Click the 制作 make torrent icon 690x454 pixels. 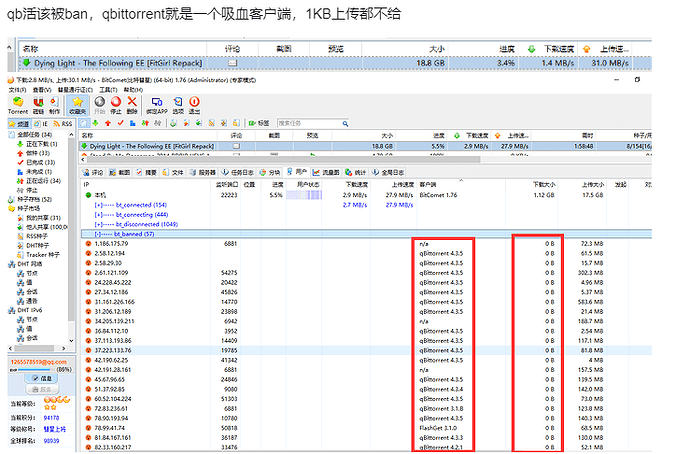[55, 104]
